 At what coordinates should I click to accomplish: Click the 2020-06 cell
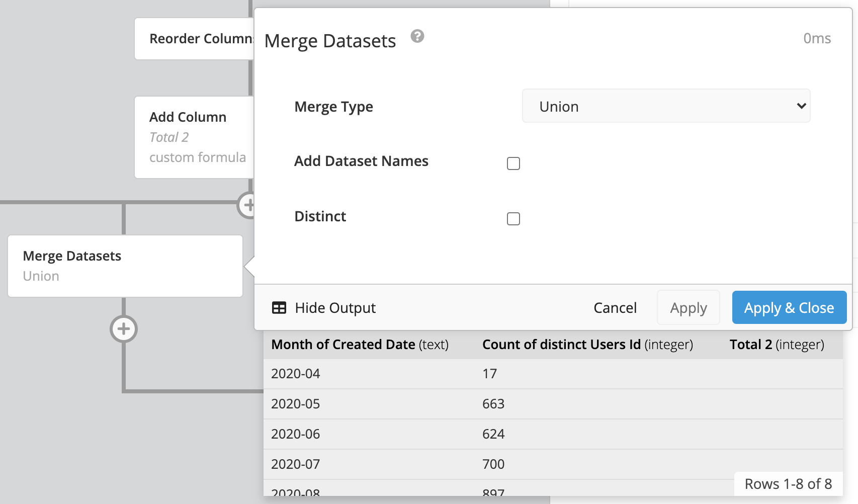point(296,434)
